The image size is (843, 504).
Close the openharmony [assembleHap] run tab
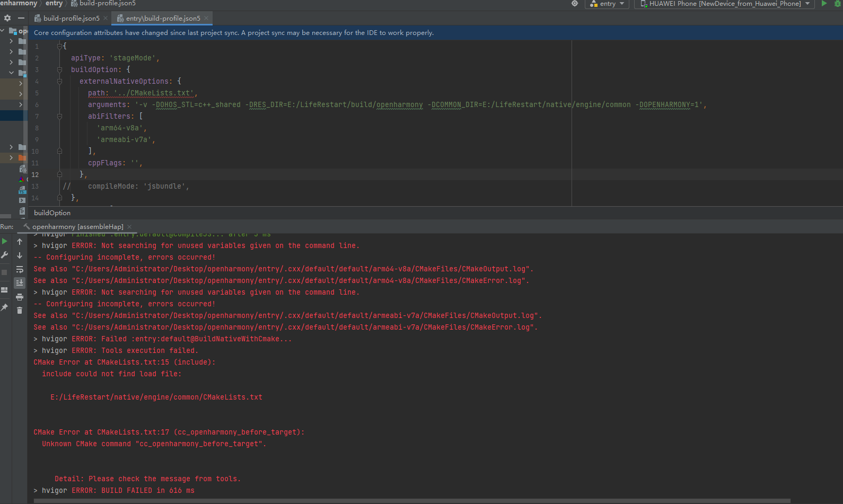coord(129,226)
